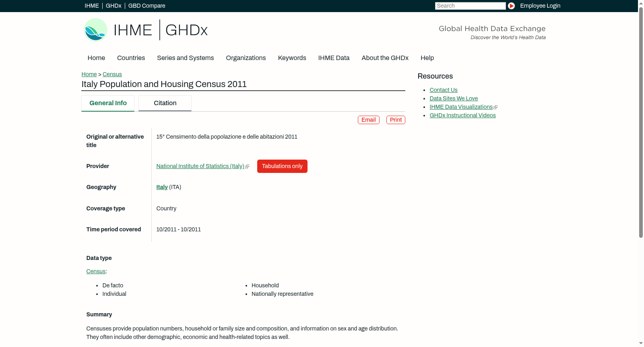The height and width of the screenshot is (347, 644).
Task: Click the 'Country' coverage type value
Action: (x=167, y=209)
